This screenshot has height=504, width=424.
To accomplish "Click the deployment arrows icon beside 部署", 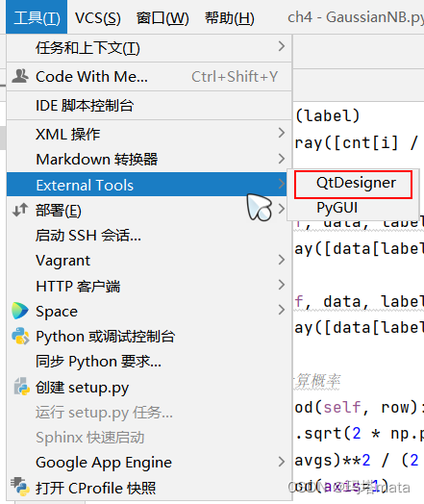I will point(20,211).
